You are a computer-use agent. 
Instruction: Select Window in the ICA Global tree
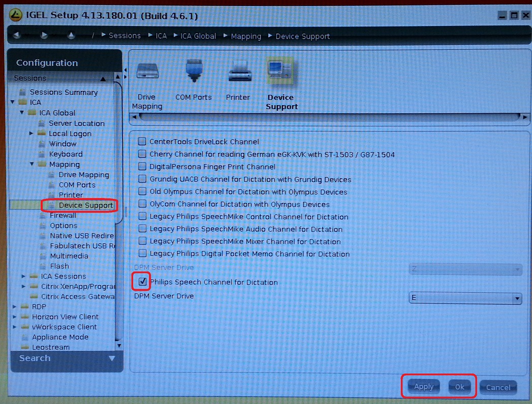62,144
